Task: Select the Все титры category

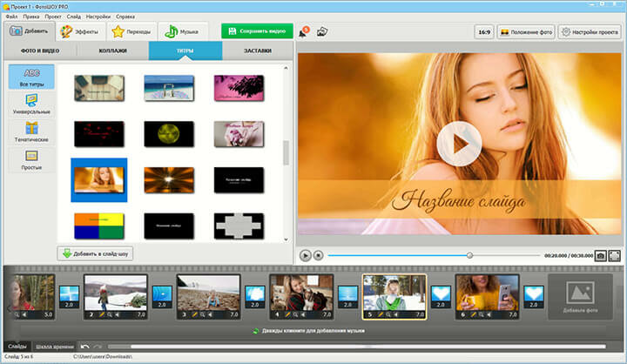Action: coord(31,77)
